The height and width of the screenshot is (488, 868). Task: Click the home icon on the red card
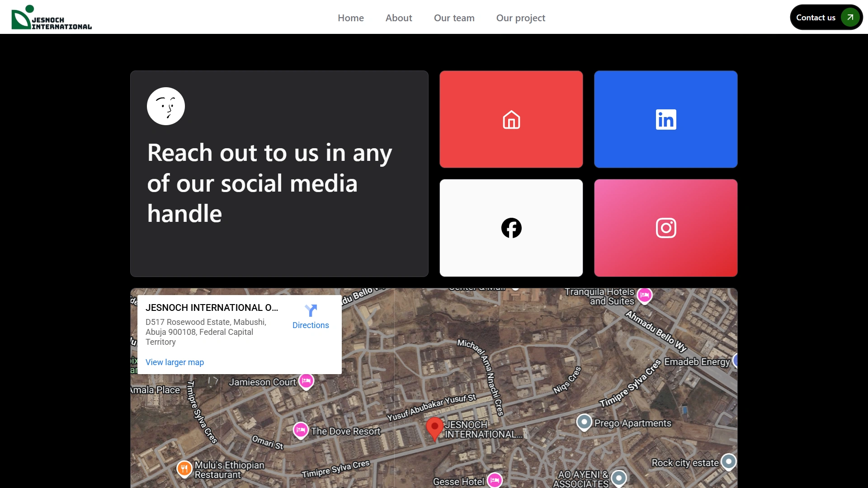(x=511, y=120)
